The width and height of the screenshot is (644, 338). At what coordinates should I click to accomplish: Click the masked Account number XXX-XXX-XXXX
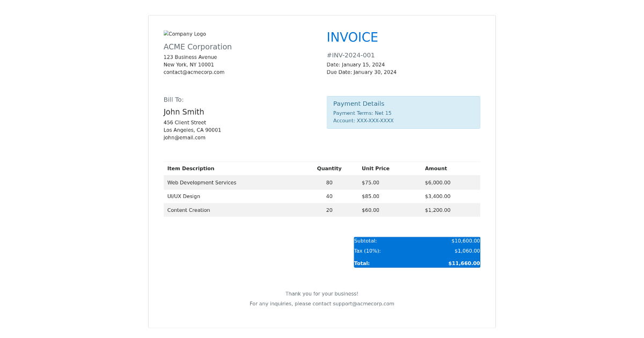(x=364, y=121)
